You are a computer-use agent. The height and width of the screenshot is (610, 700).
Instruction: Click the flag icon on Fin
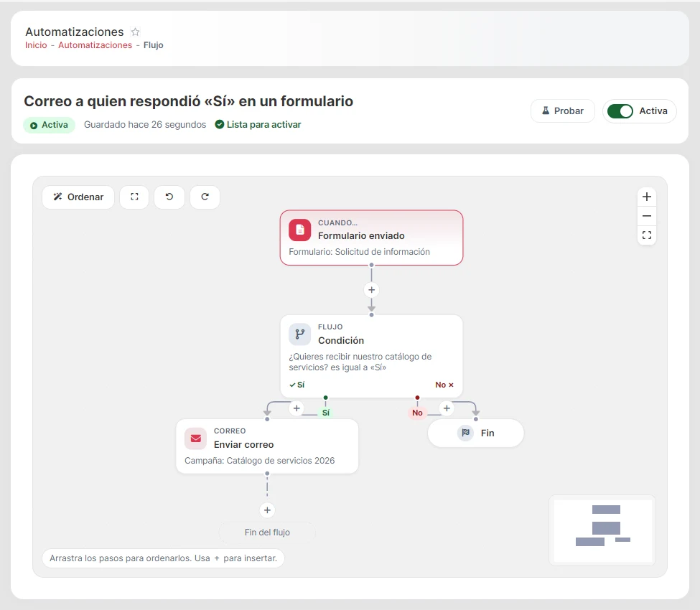[466, 433]
